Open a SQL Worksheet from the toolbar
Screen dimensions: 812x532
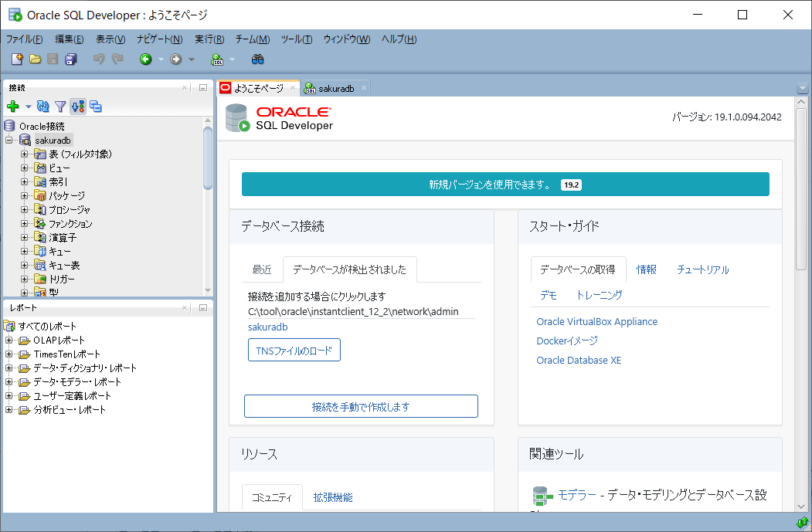pos(218,59)
